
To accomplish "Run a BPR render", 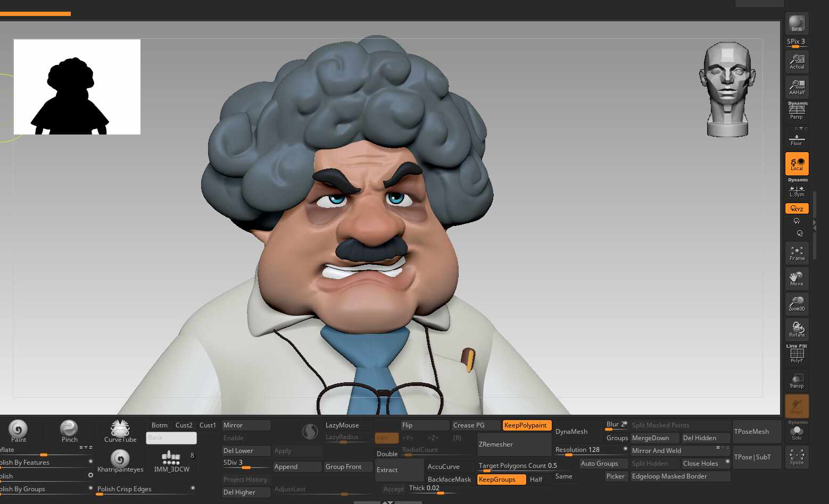I will pos(797,24).
